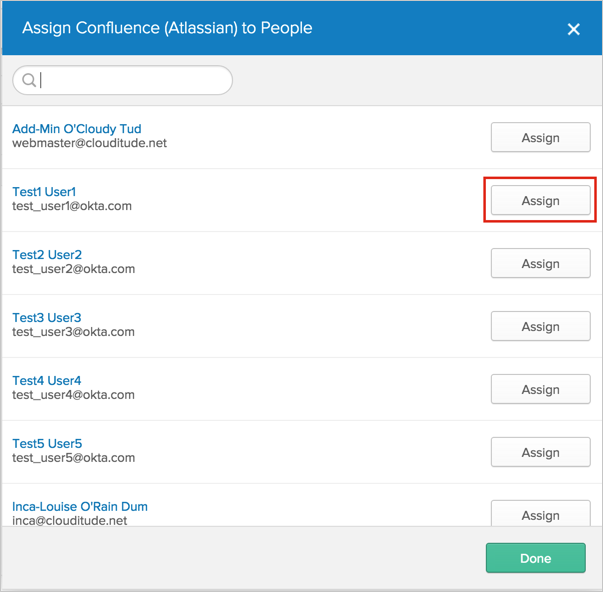Click Assign beside Test5 User5
Viewport: 603px width, 592px height.
click(540, 453)
